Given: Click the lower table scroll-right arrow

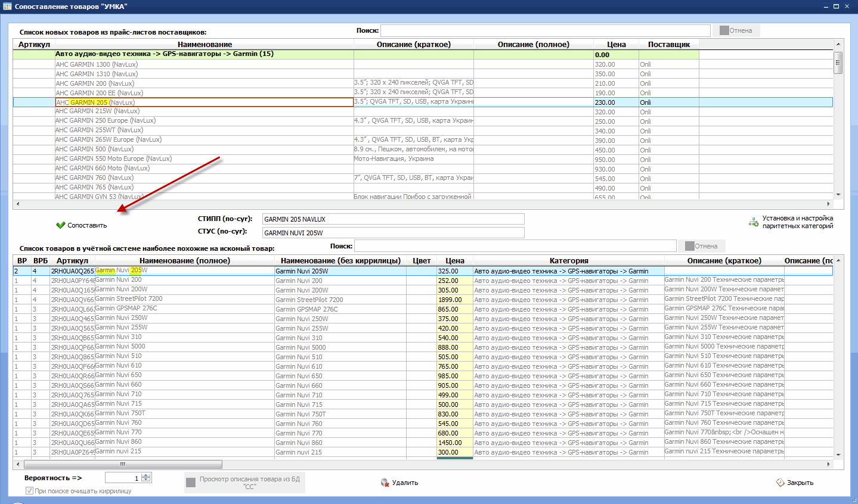Looking at the screenshot, I should tap(828, 464).
